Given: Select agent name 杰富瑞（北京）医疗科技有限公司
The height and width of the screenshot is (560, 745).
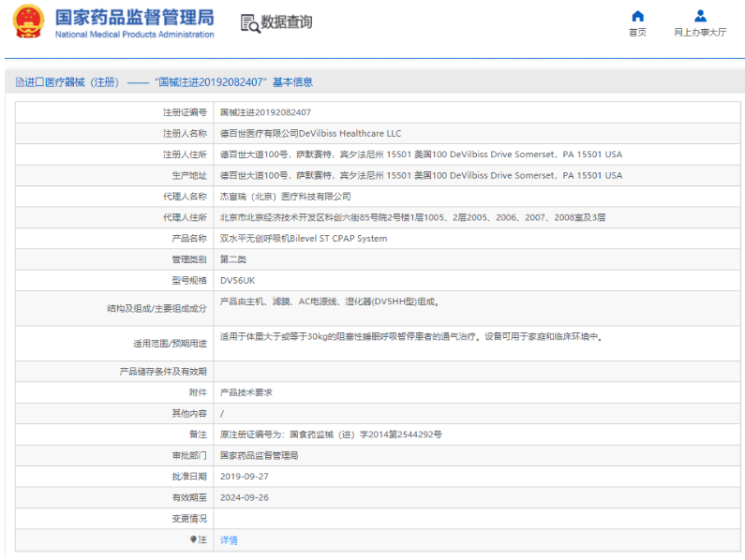Looking at the screenshot, I should click(285, 196).
